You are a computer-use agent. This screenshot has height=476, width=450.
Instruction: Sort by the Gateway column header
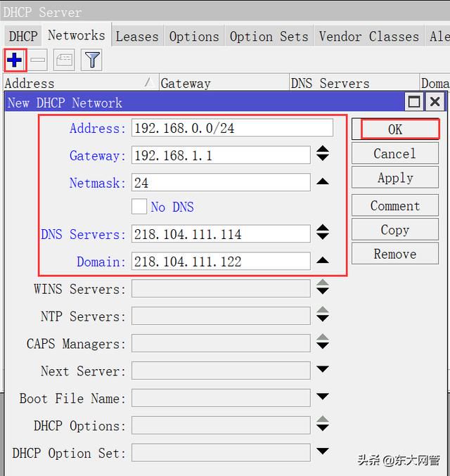coord(224,83)
